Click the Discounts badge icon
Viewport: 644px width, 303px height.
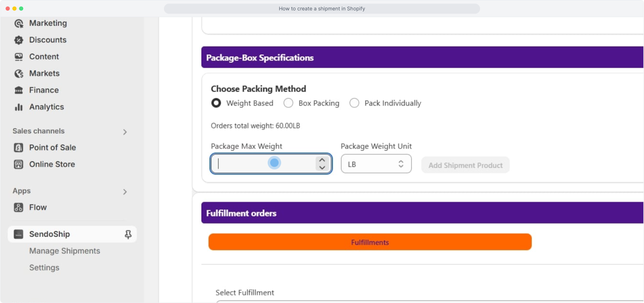(19, 40)
